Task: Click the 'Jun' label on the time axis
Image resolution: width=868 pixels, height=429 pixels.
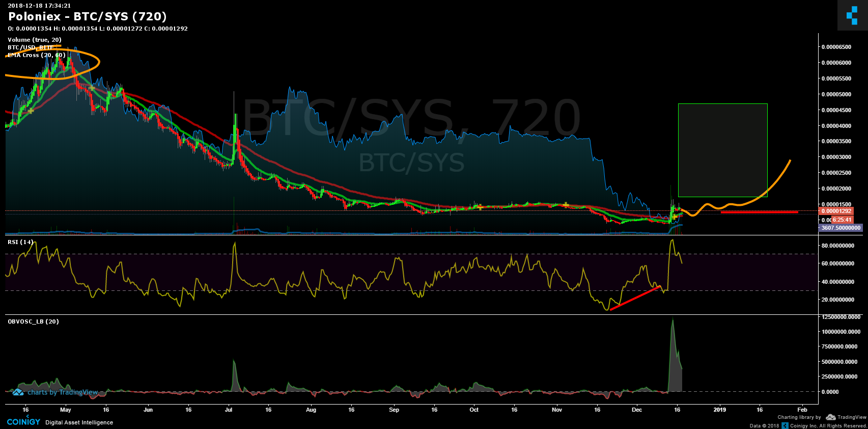Action: (x=148, y=410)
